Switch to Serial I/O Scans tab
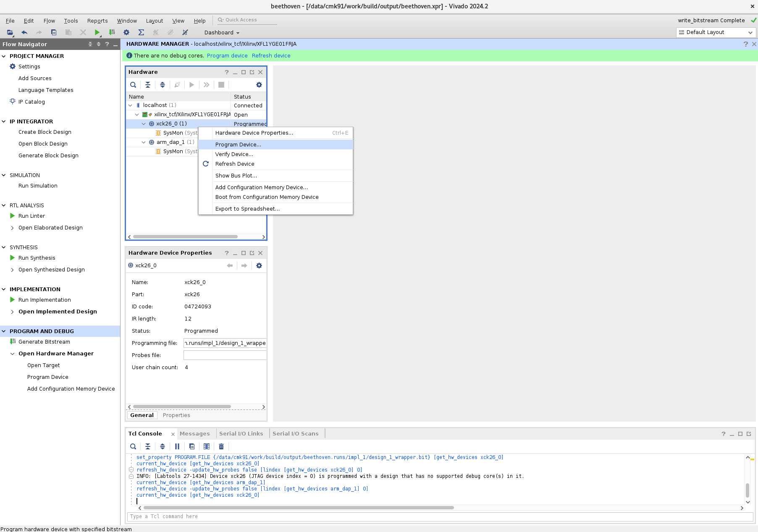The image size is (758, 532). point(296,433)
